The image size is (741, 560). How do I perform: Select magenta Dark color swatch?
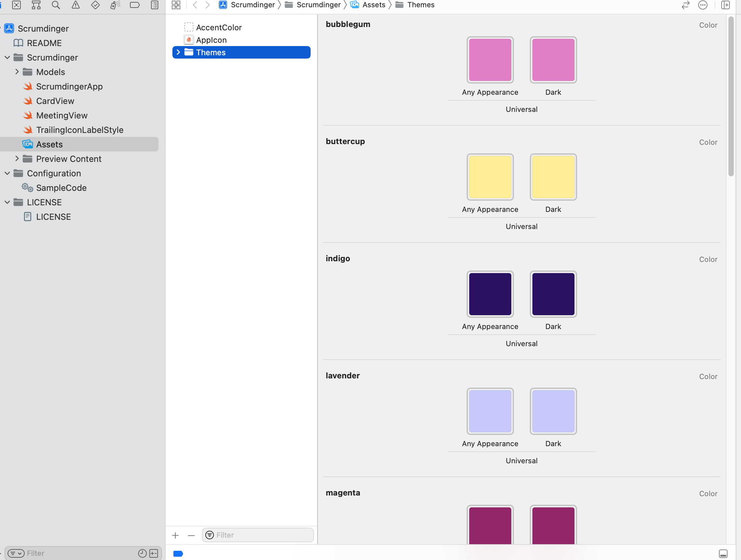(x=553, y=524)
